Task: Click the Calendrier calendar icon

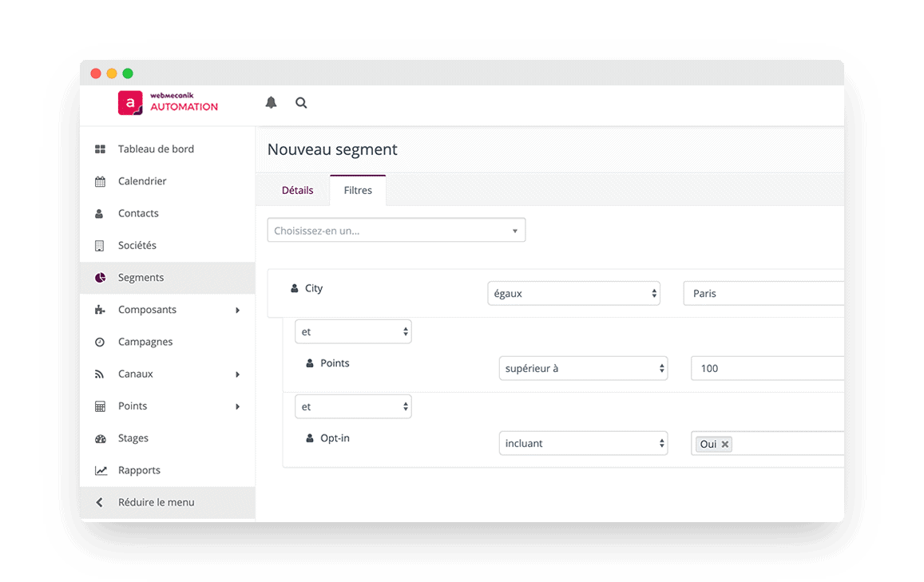Action: pos(100,181)
